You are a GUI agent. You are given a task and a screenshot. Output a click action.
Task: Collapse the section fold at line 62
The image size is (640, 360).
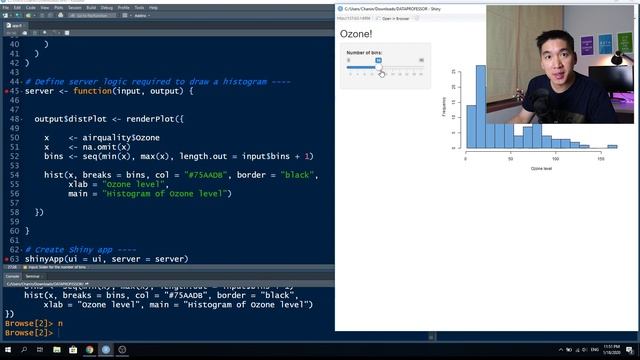(21, 250)
